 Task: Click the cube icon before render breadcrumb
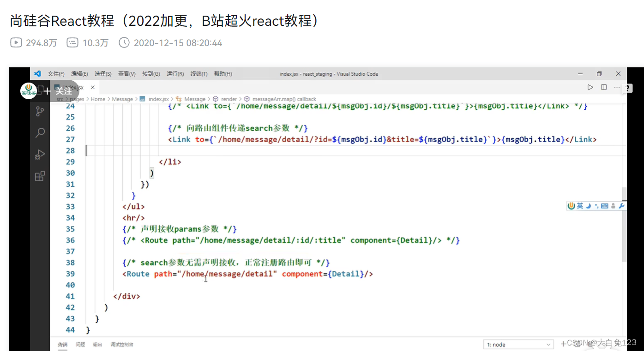(x=216, y=99)
